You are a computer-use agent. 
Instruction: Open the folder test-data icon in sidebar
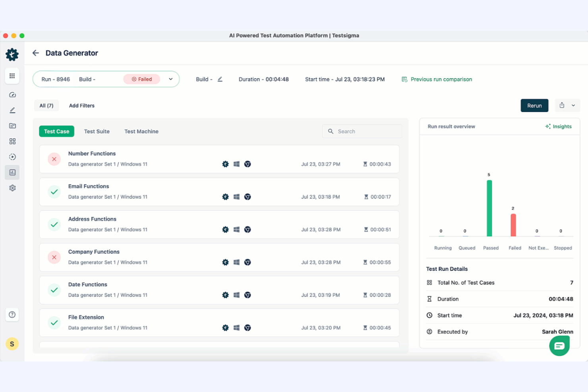tap(12, 126)
